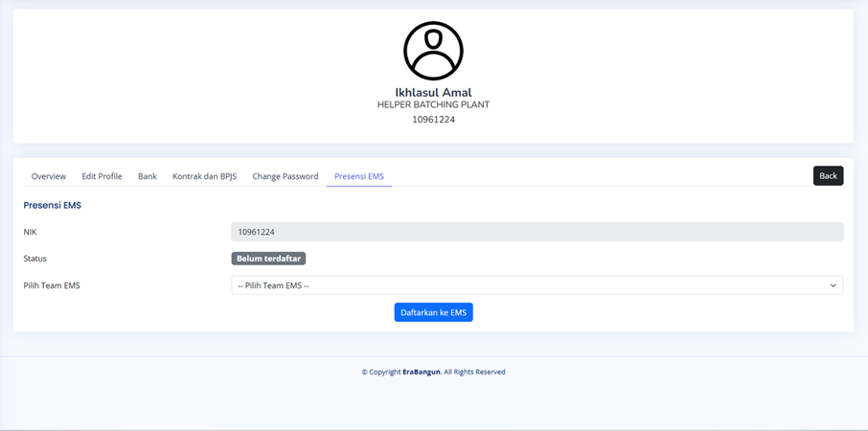Open the Overview tab
This screenshot has height=431, width=868.
[49, 176]
